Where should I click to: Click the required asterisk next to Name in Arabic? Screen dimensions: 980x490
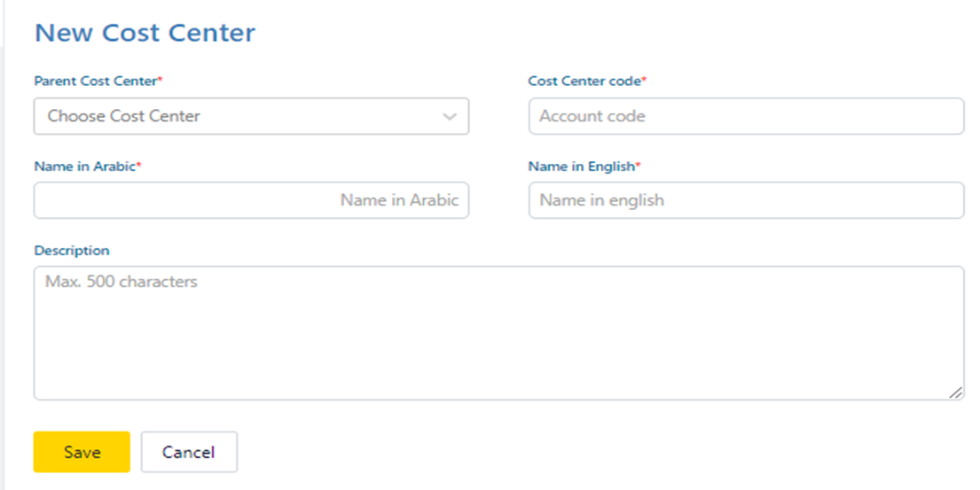(x=139, y=165)
